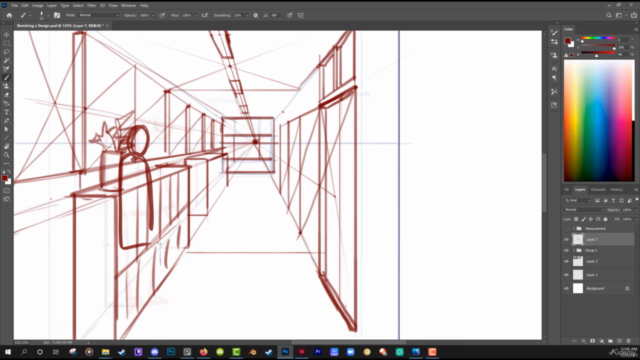Open the layer blend mode Normal dropdown

584,210
